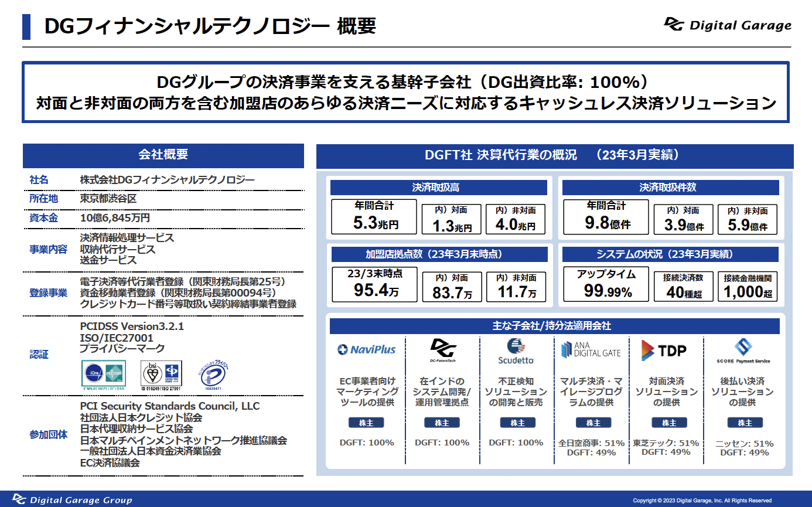
Task: Click the 株主 label under ANA Digital Gate
Action: click(x=593, y=423)
